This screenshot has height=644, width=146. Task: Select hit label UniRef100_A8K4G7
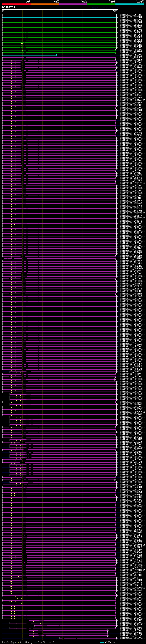(x=131, y=98)
